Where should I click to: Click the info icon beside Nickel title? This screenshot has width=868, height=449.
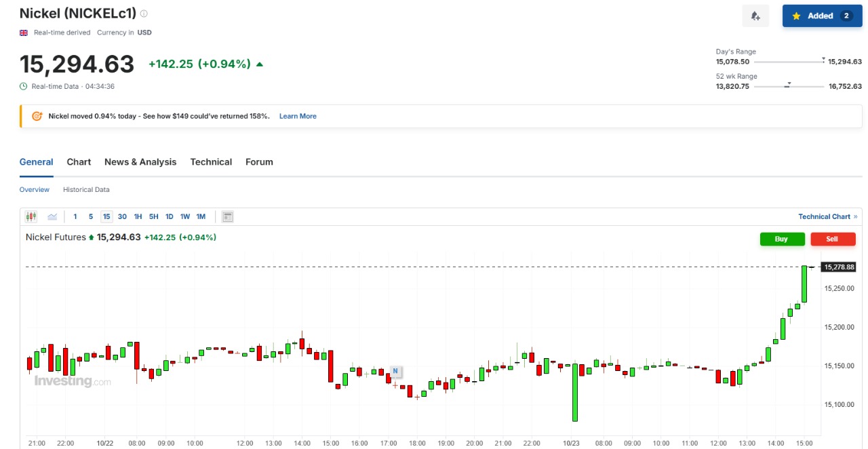pos(144,14)
